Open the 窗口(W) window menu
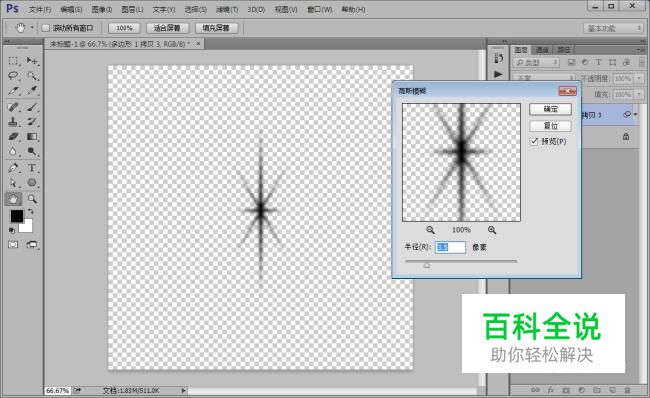 [320, 9]
